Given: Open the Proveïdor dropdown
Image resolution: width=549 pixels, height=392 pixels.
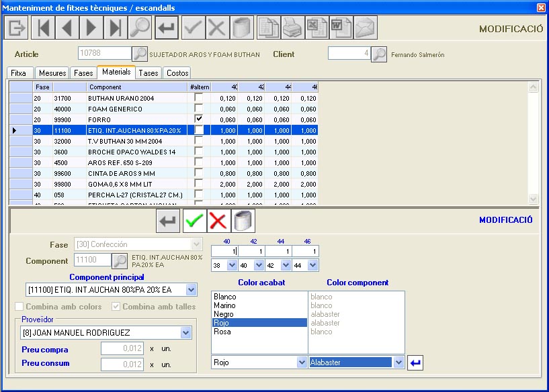Looking at the screenshot, I should click(x=186, y=332).
